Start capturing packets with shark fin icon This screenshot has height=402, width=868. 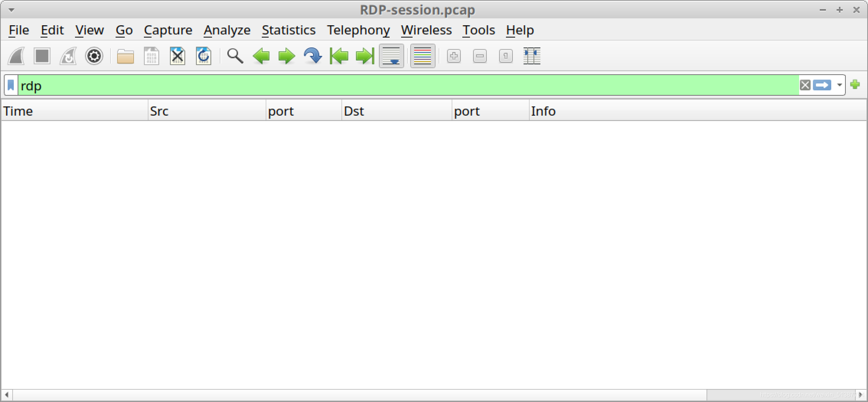coord(16,56)
